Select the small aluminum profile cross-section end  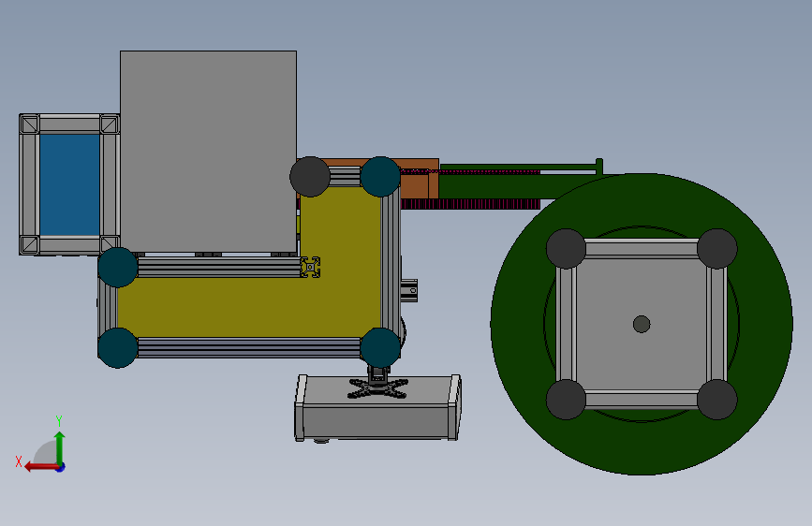[x=310, y=267]
